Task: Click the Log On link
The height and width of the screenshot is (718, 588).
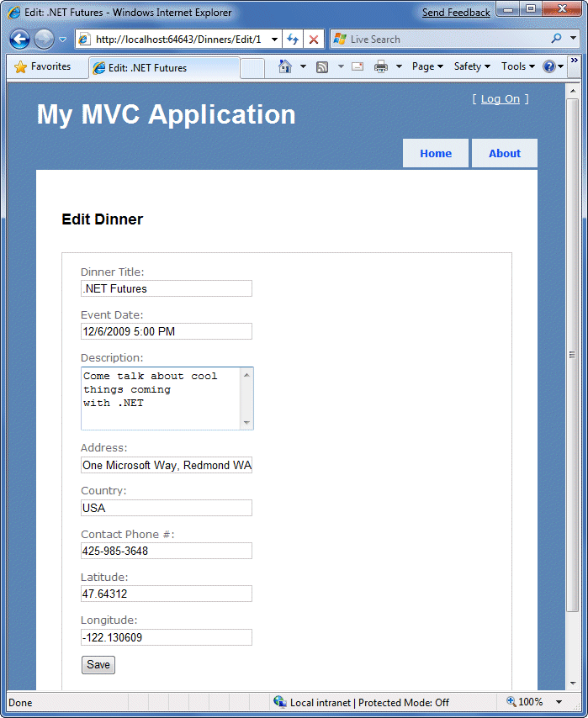Action: coord(500,99)
